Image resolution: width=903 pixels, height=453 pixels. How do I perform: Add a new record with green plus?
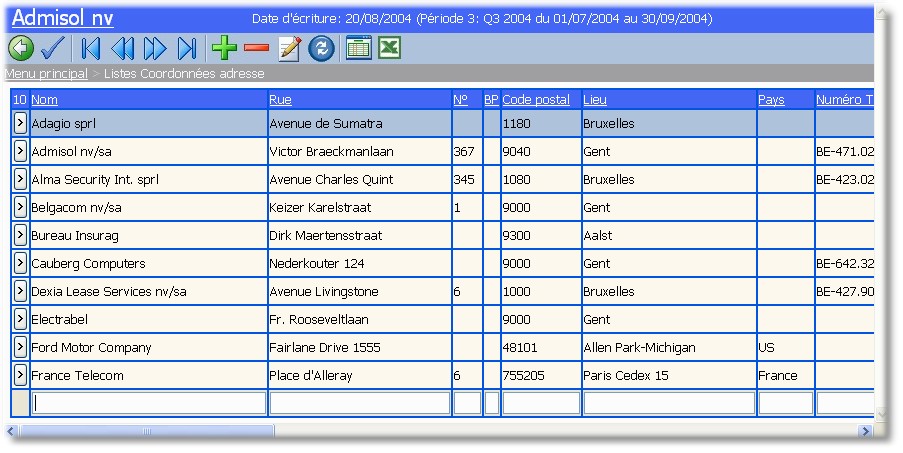pos(224,48)
